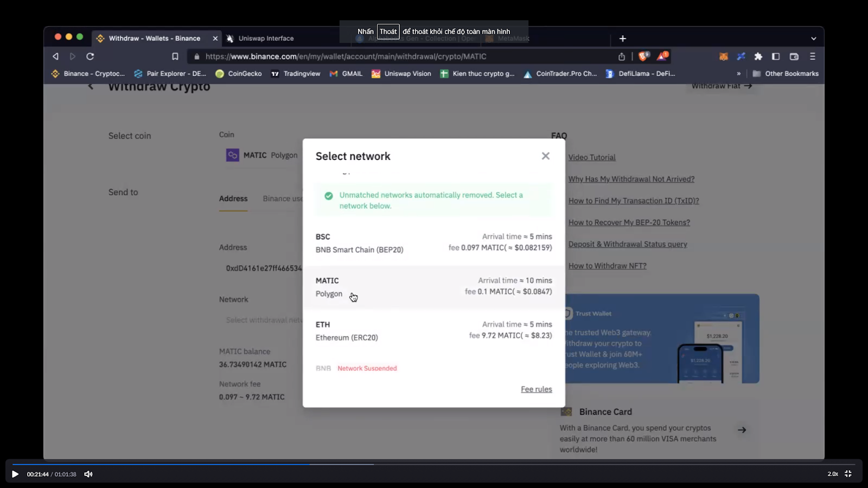Choose the MATIC Polygon network option
This screenshot has width=868, height=488.
point(433,287)
